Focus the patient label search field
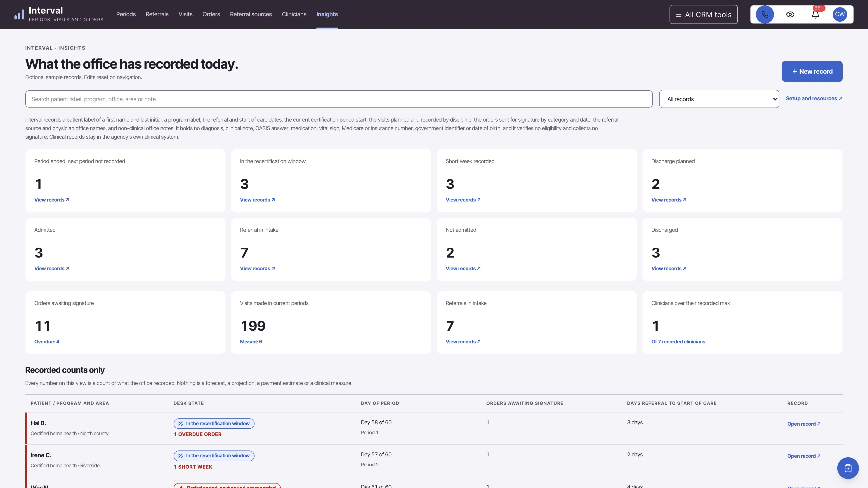 pyautogui.click(x=339, y=99)
